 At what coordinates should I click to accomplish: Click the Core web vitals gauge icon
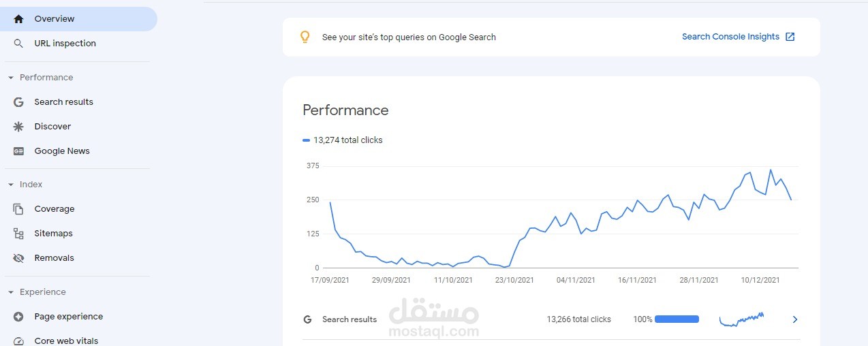coord(18,341)
